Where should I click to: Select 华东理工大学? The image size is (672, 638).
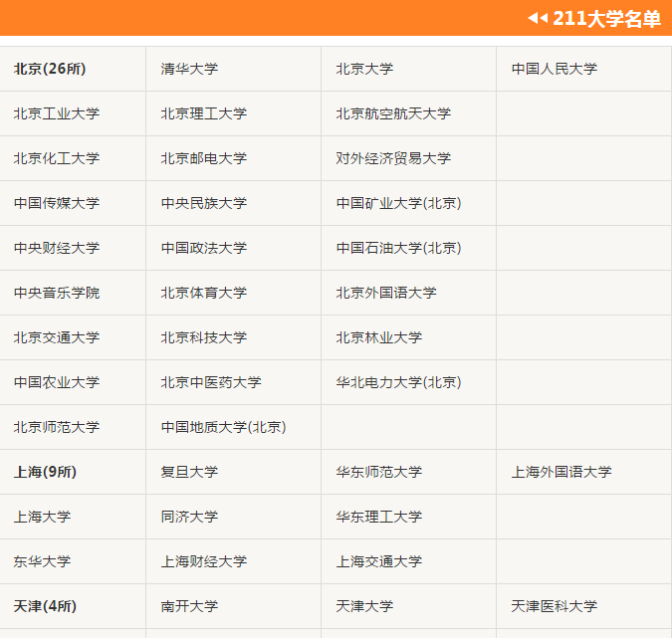coord(379,517)
